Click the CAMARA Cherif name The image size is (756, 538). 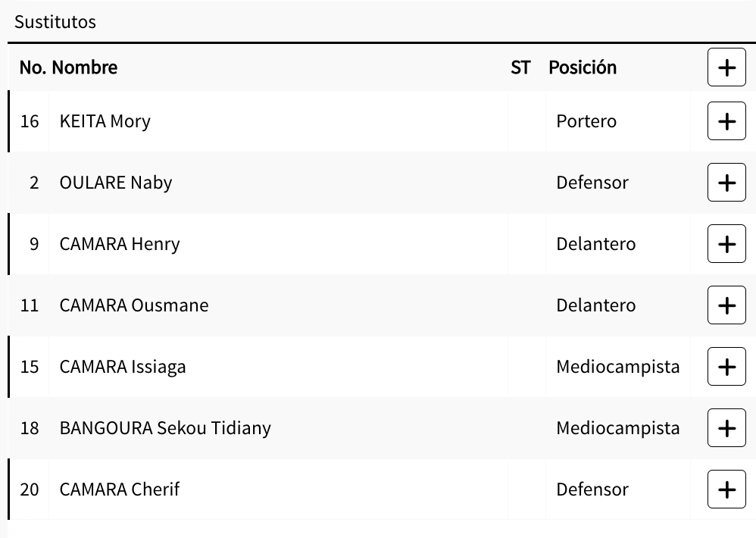tap(120, 490)
